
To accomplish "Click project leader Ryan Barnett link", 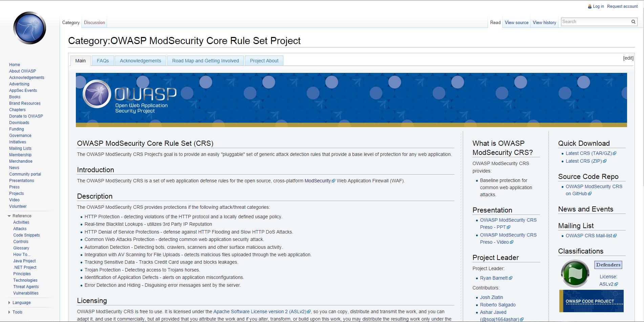I will point(496,278).
